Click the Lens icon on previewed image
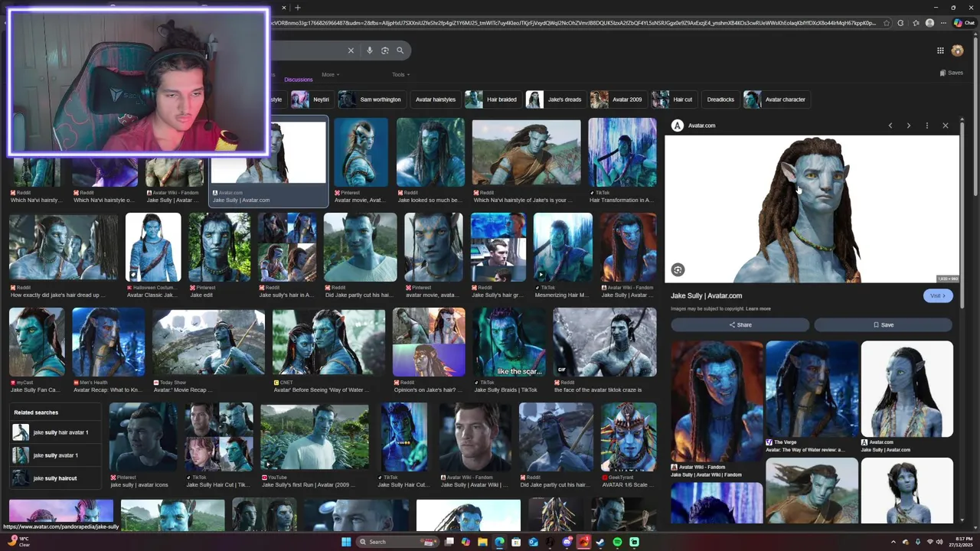The height and width of the screenshot is (551, 980). (x=678, y=269)
